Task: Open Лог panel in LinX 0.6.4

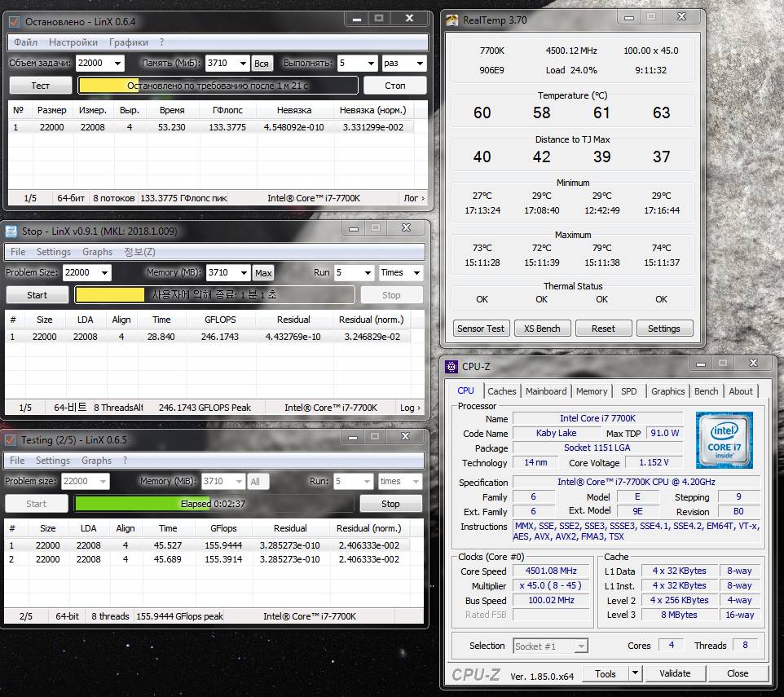Action: [414, 198]
